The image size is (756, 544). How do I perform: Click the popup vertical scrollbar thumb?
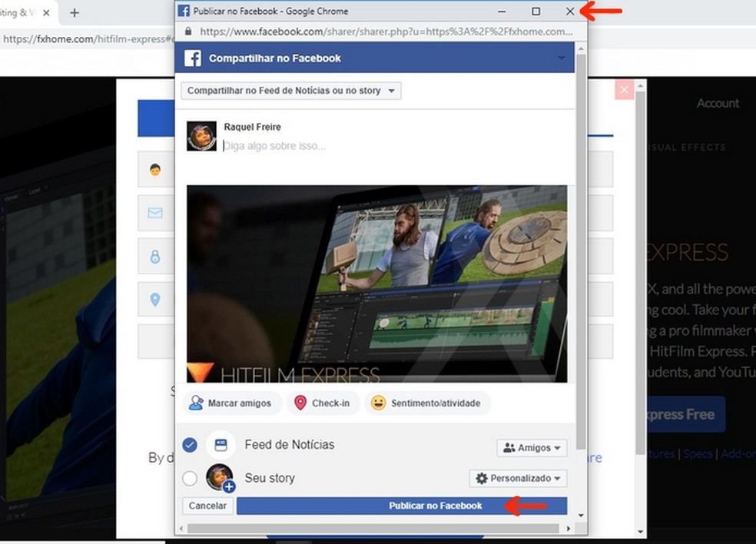click(581, 252)
